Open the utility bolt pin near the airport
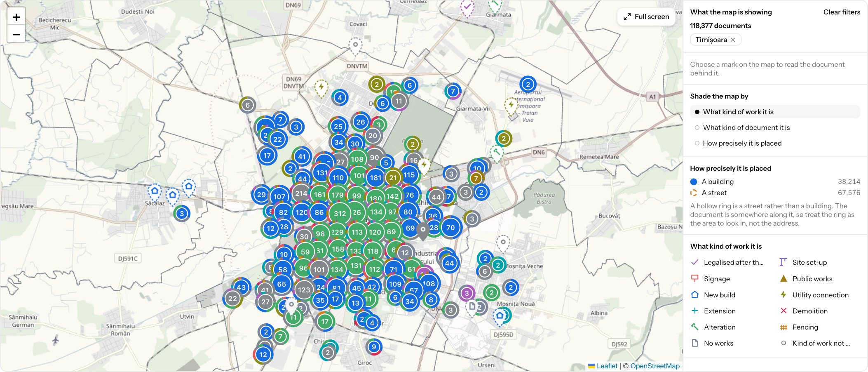Image resolution: width=868 pixels, height=372 pixels. tap(511, 106)
